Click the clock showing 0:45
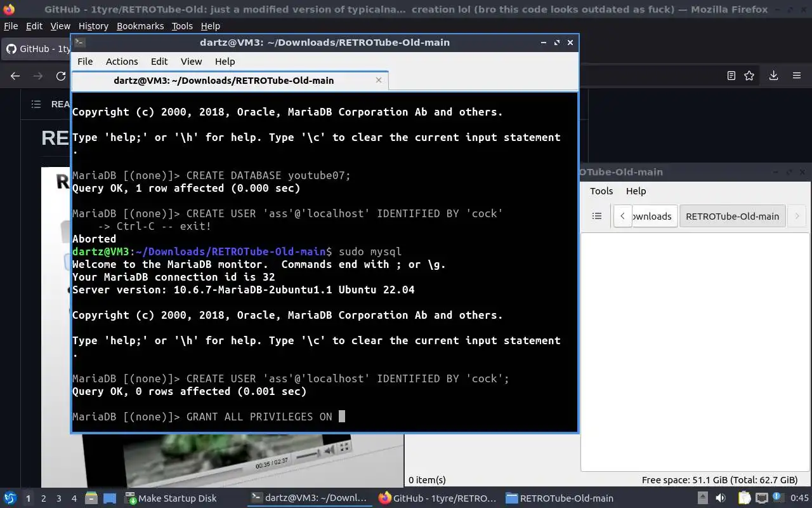Image resolution: width=812 pixels, height=508 pixels. click(799, 498)
